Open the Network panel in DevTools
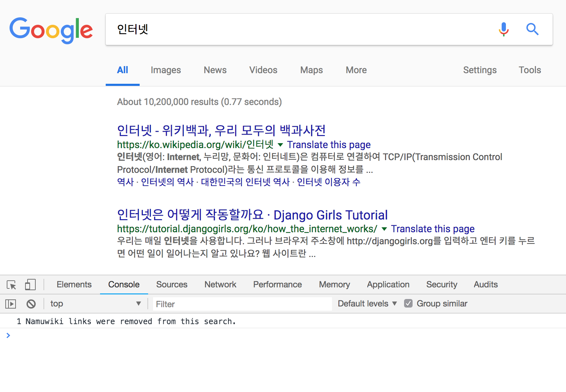 point(220,285)
